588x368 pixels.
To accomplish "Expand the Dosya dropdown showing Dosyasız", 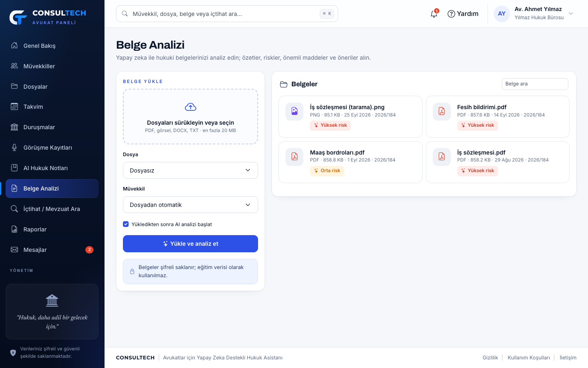I will point(190,171).
